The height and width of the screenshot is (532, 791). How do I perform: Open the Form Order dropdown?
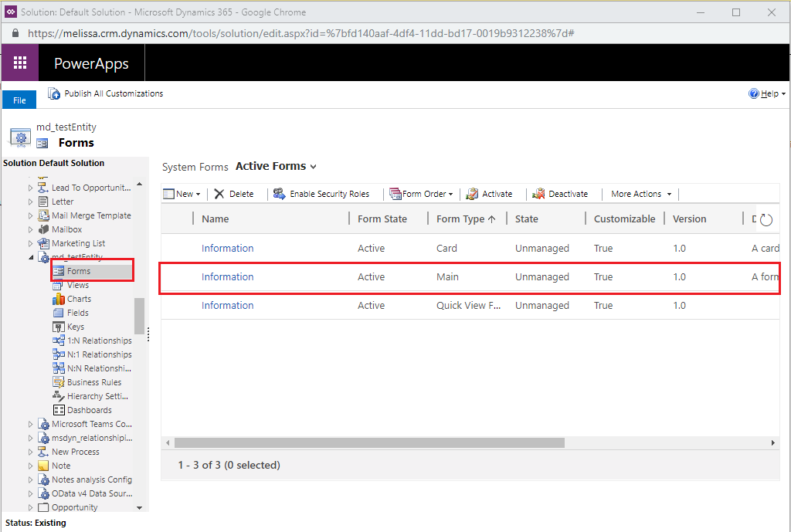(x=421, y=194)
